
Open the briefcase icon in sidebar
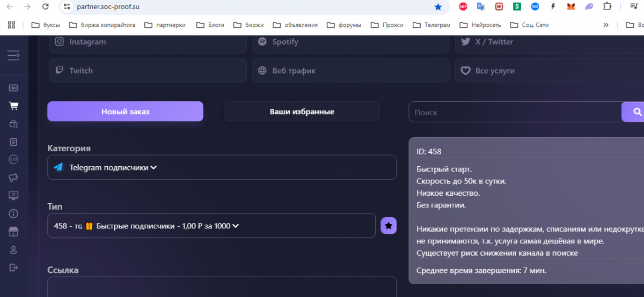tap(13, 124)
